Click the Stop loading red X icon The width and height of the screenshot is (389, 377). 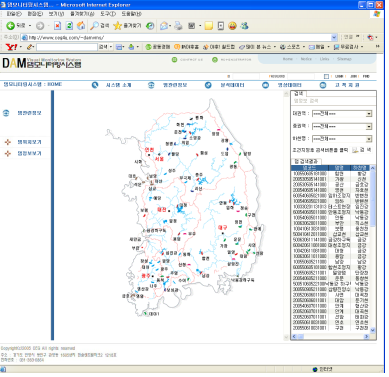(x=57, y=26)
